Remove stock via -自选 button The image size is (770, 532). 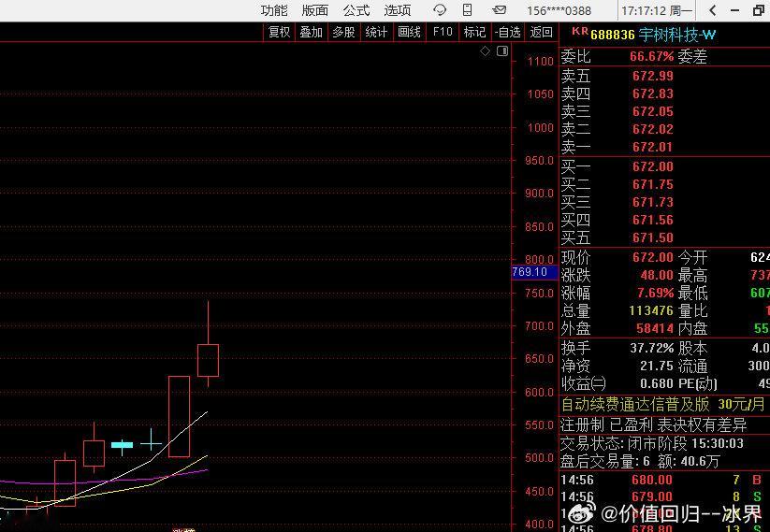coord(507,33)
